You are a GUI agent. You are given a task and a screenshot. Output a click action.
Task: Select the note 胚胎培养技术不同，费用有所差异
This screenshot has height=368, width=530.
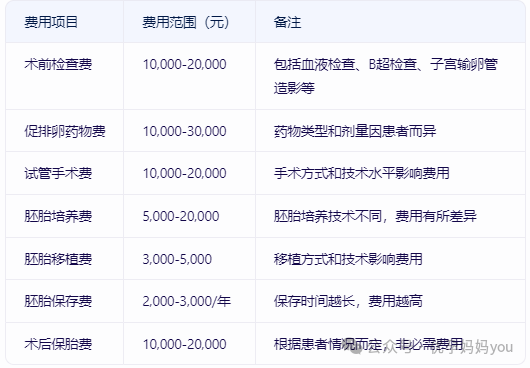375,216
